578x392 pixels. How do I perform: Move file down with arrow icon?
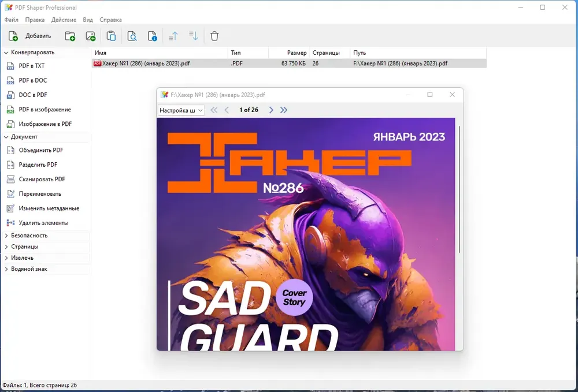tap(194, 36)
